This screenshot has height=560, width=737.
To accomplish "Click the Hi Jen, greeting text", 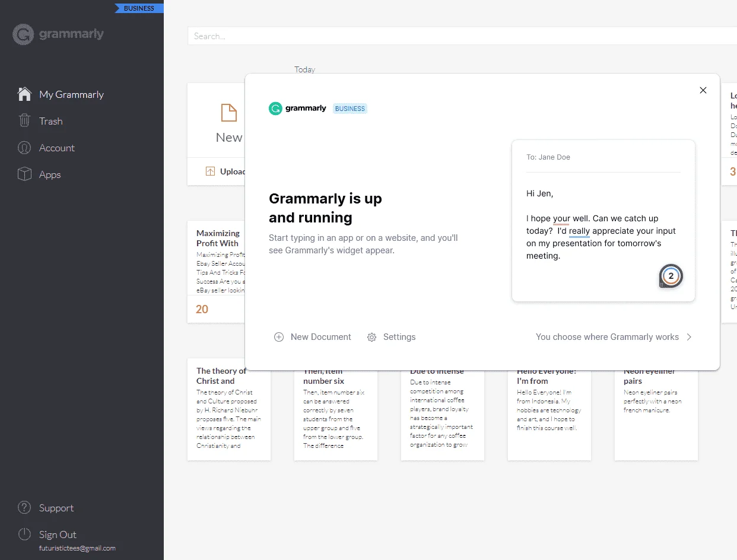I will [x=539, y=193].
